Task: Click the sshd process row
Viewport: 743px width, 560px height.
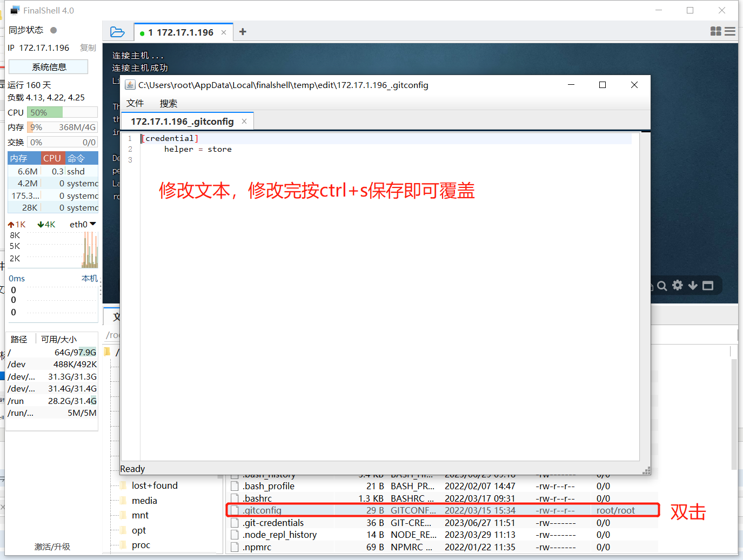Action: (x=53, y=171)
